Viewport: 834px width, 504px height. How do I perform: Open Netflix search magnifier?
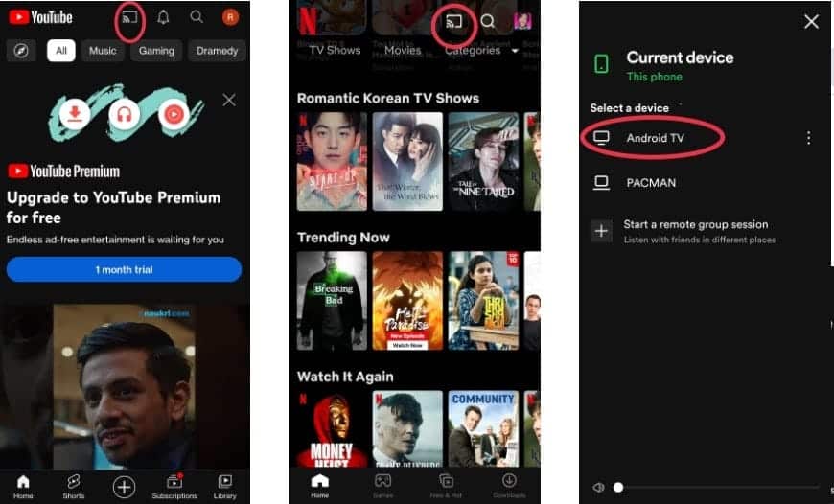pos(488,22)
